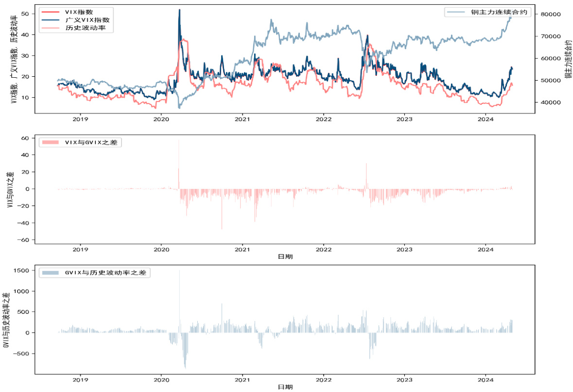The image size is (573, 392).
Task: Click the 铜主力连续合约 right y-axis title
Action: pos(568,60)
